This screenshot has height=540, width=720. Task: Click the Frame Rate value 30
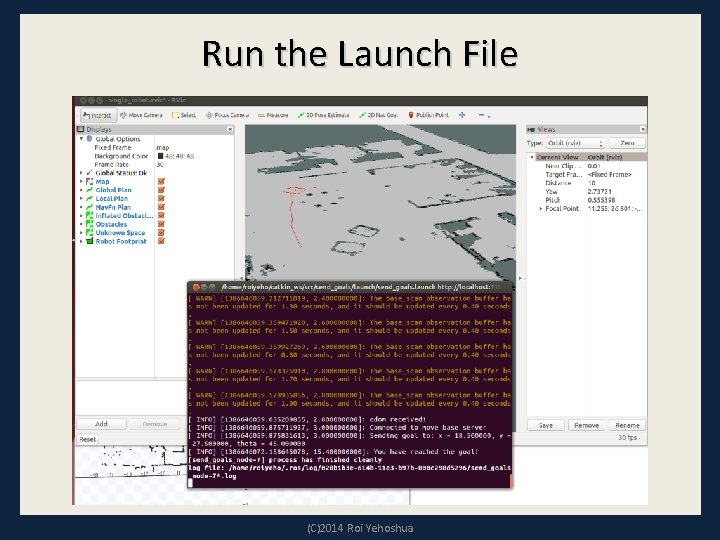pos(160,164)
